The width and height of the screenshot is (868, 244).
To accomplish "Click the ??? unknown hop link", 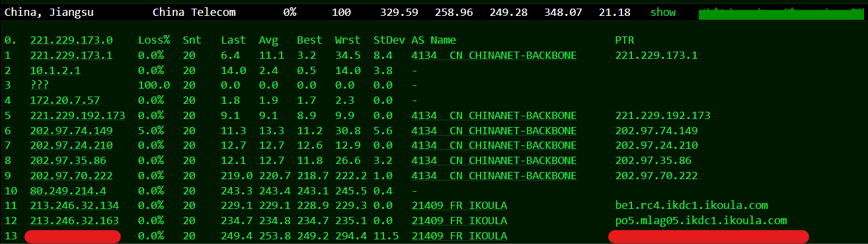I will click(x=40, y=86).
